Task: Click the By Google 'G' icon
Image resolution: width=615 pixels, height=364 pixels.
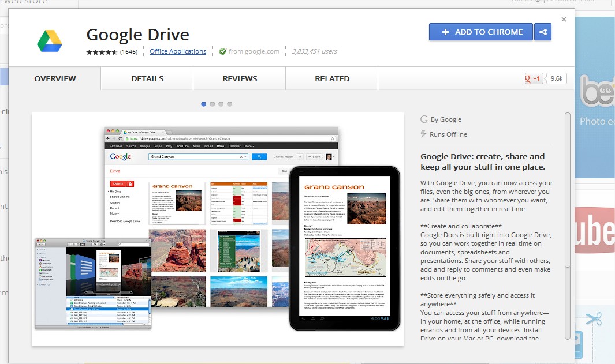Action: pyautogui.click(x=424, y=119)
